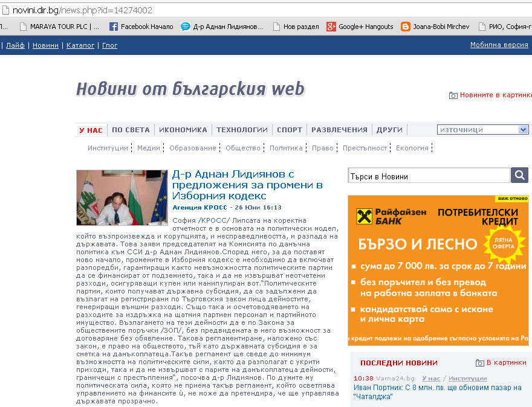Image resolution: width=532 pixels, height=407 pixels.
Task: Click the Новини link in the top bar
Action: point(45,45)
